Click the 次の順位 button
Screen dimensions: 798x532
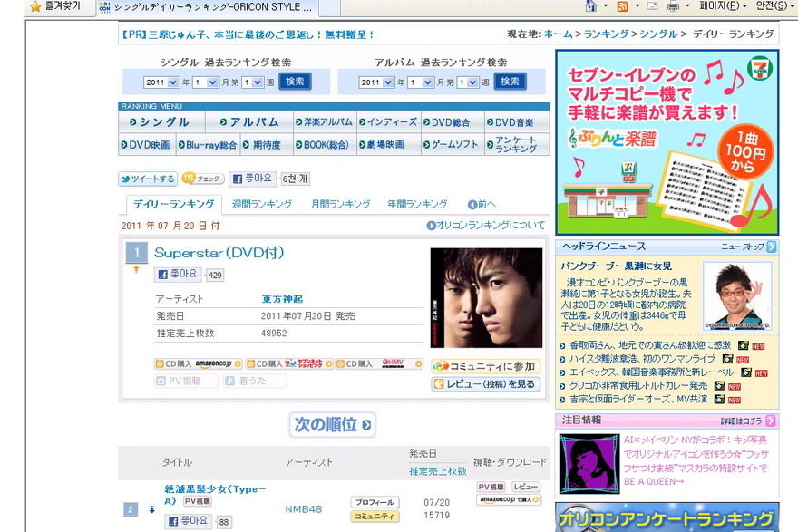click(333, 425)
